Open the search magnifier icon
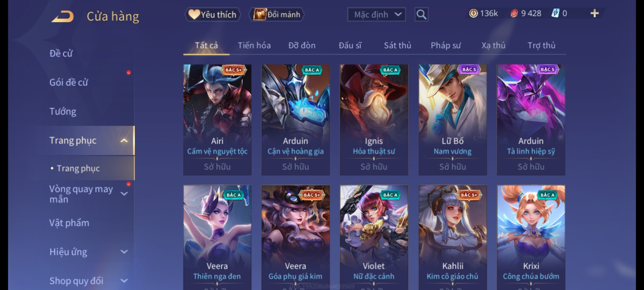 (x=421, y=15)
